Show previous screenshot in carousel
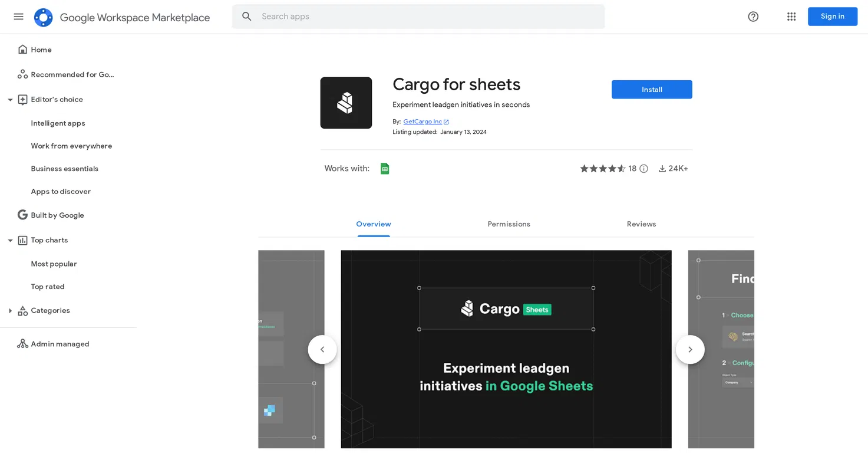 click(322, 350)
